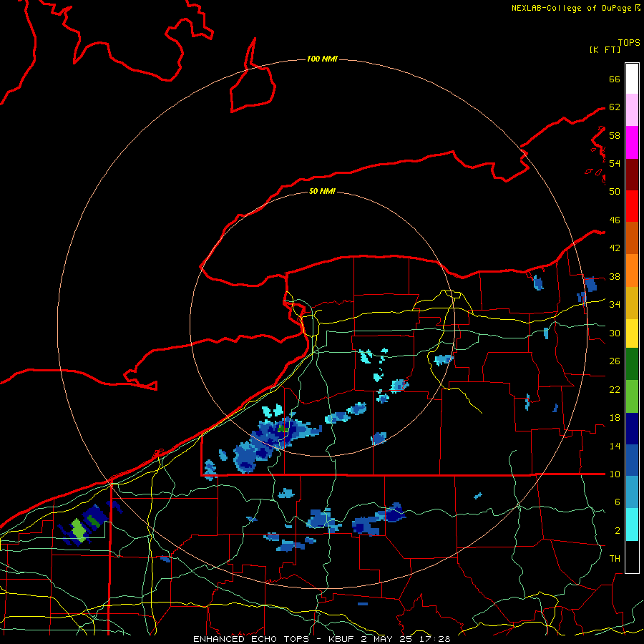The width and height of the screenshot is (644, 644).
Task: Select the dark maroon legend swatch
Action: pos(632,174)
